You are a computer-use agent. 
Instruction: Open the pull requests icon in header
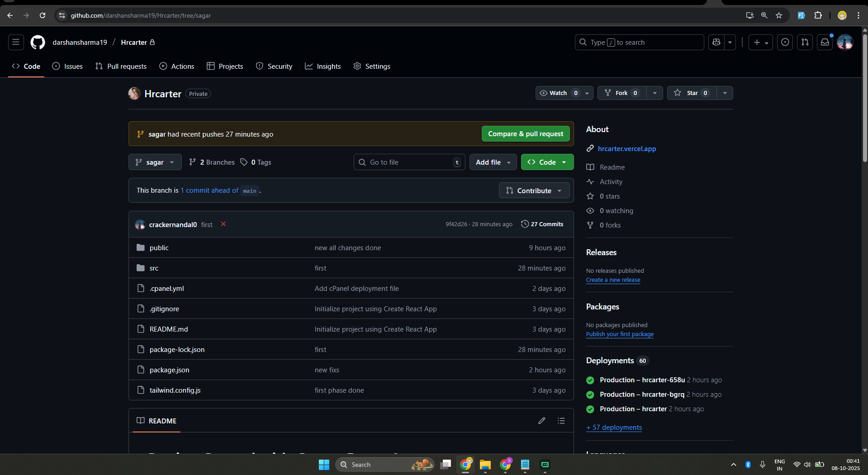click(x=805, y=43)
